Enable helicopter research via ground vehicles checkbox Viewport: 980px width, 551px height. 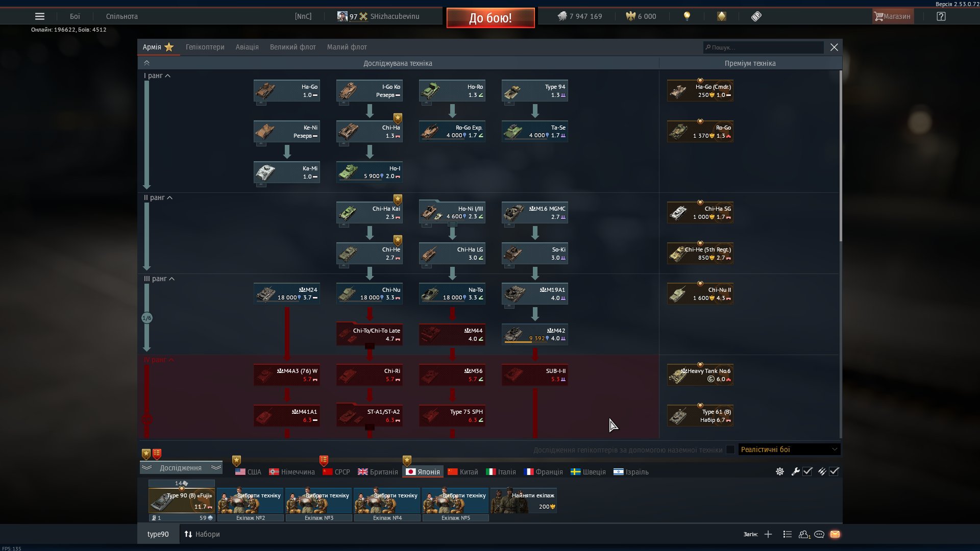coord(730,449)
